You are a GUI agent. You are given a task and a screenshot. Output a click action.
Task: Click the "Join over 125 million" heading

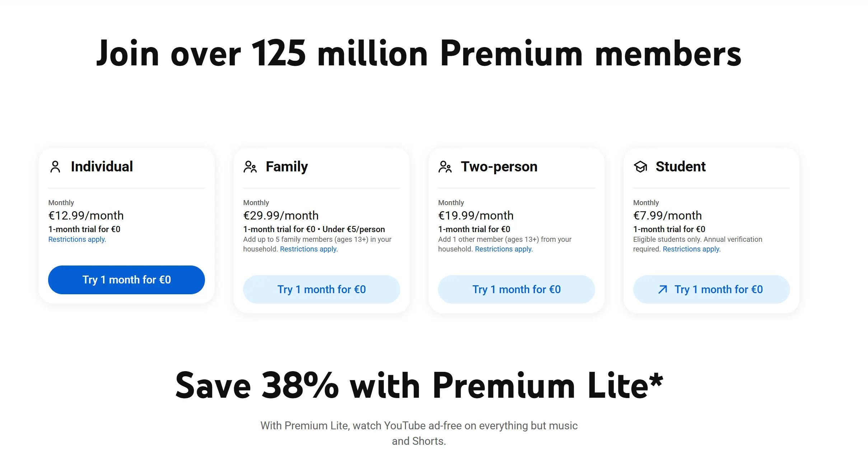click(419, 54)
